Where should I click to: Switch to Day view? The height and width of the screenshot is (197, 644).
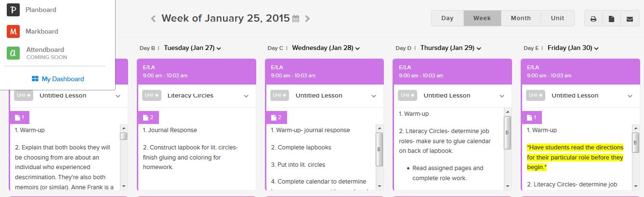click(x=447, y=18)
